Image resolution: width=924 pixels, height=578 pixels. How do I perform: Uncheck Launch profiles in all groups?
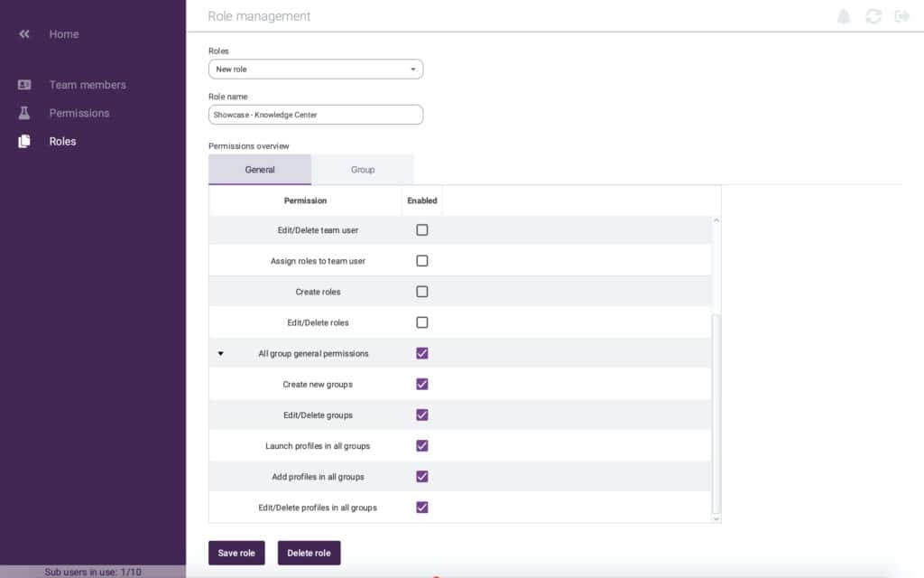(x=421, y=445)
